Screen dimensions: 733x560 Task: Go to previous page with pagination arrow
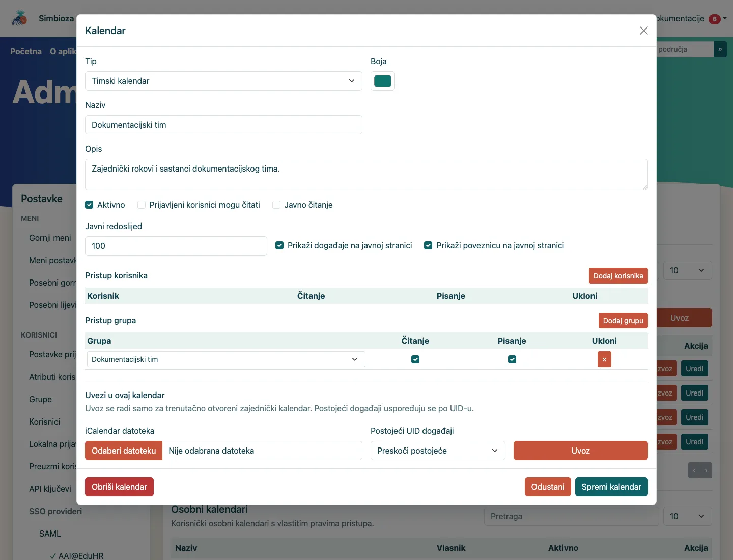[x=694, y=470]
